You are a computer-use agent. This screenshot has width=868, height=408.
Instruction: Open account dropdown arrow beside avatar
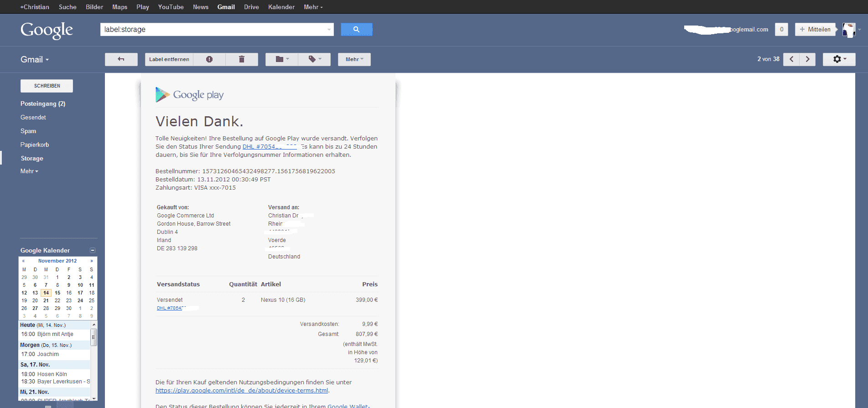860,30
